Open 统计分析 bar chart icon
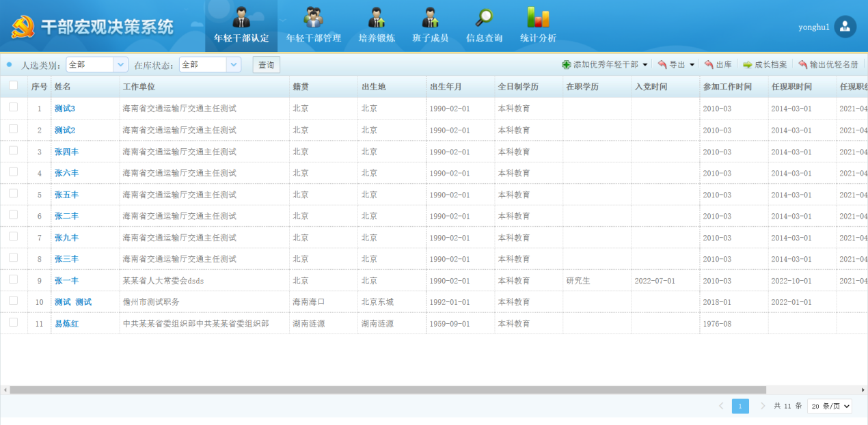Screen dimensions: 868x425 coord(538,17)
